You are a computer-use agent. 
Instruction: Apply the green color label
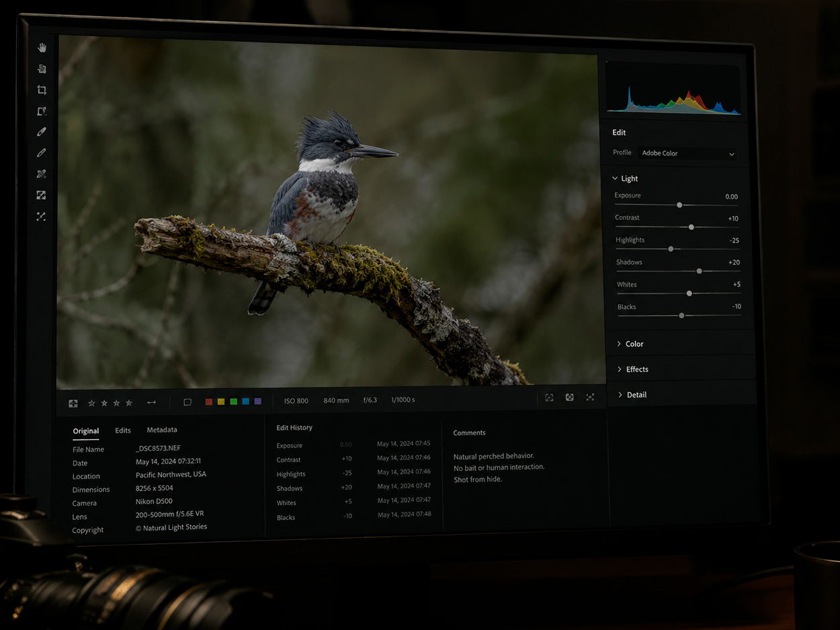pyautogui.click(x=233, y=402)
